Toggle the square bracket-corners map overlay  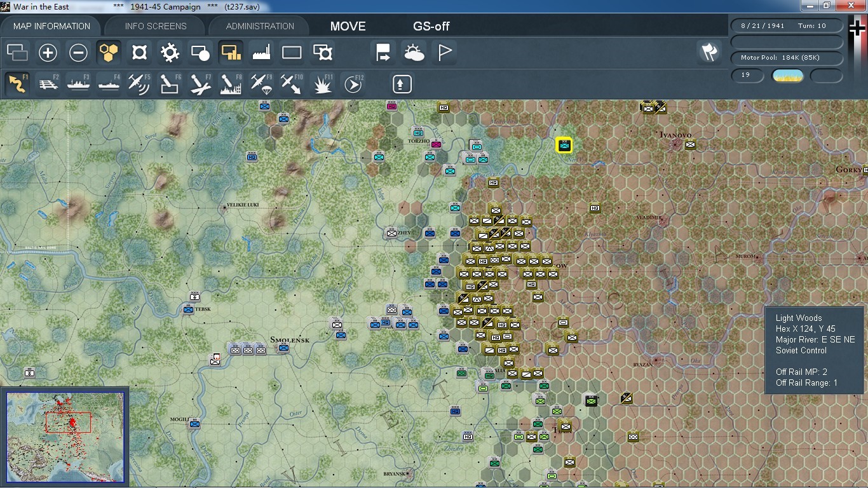point(139,53)
